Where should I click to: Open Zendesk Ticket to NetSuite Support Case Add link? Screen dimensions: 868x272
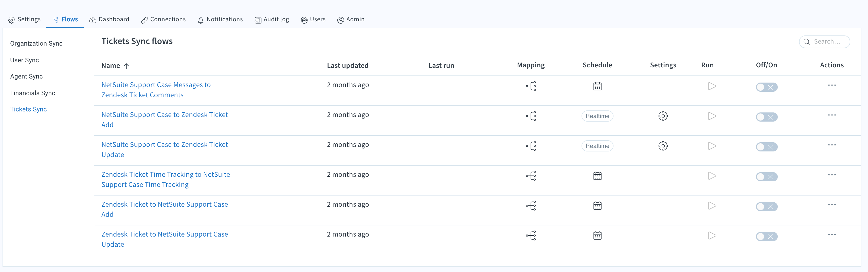pos(165,209)
